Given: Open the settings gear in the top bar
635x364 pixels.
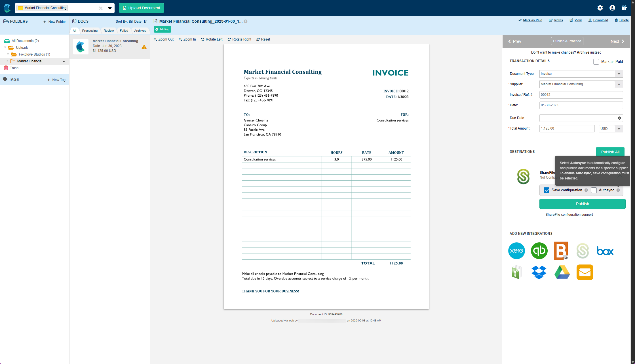Looking at the screenshot, I should [600, 8].
